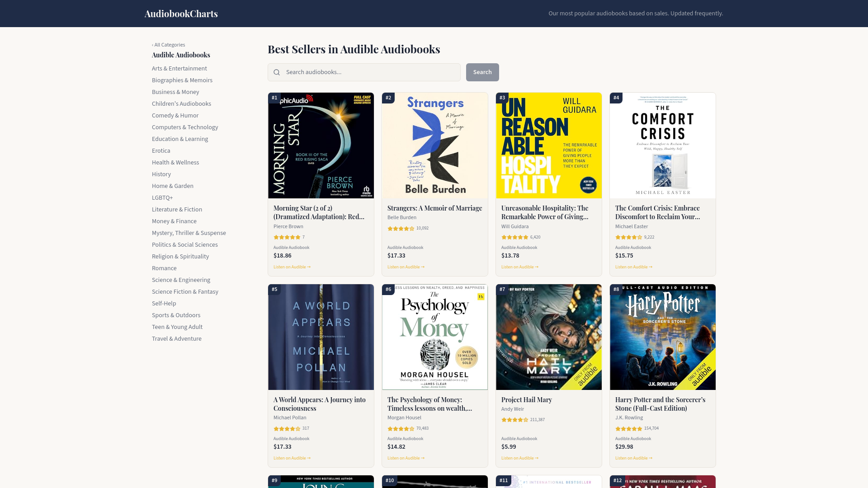Open Comedy & Humor category
The height and width of the screenshot is (488, 868).
click(x=175, y=115)
